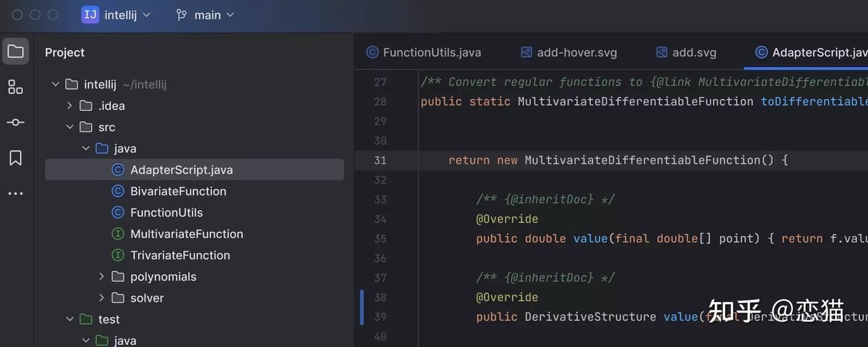The width and height of the screenshot is (868, 347).
Task: Switch to the FunctionUtils.java tab
Action: point(431,52)
